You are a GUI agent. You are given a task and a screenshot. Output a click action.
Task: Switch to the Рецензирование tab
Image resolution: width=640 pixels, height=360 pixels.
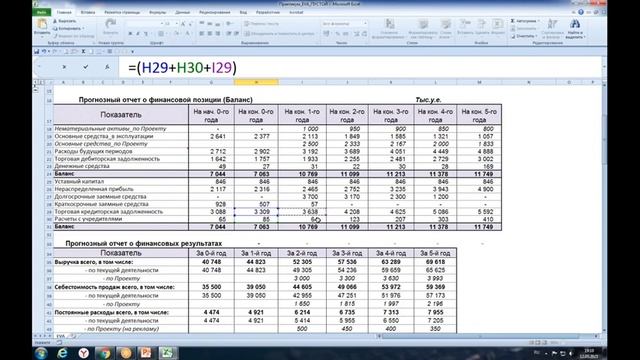(215, 13)
